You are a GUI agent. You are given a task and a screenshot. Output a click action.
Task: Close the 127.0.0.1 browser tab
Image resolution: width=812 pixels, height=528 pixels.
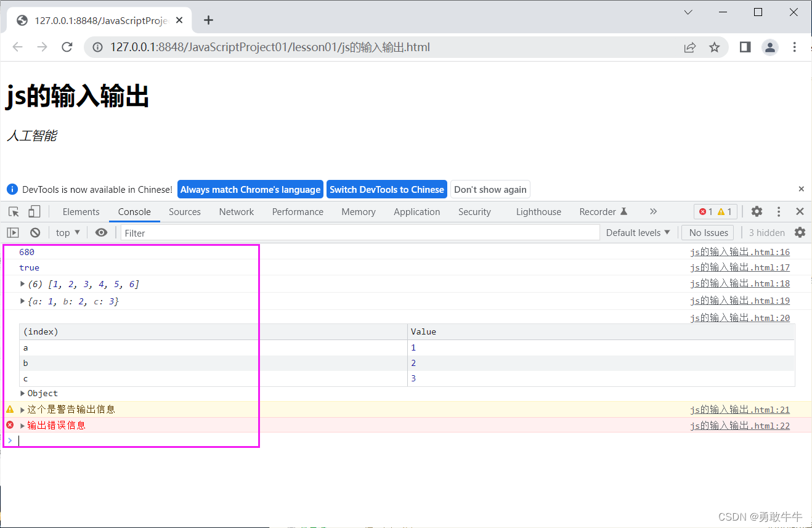tap(179, 20)
